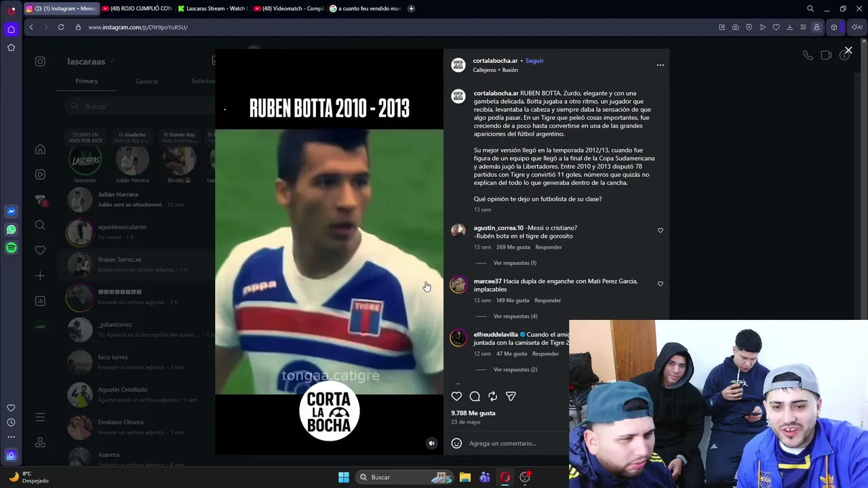Screen dimensions: 868x488
Task: Start an audio call with the phone icon
Action: (x=808, y=56)
